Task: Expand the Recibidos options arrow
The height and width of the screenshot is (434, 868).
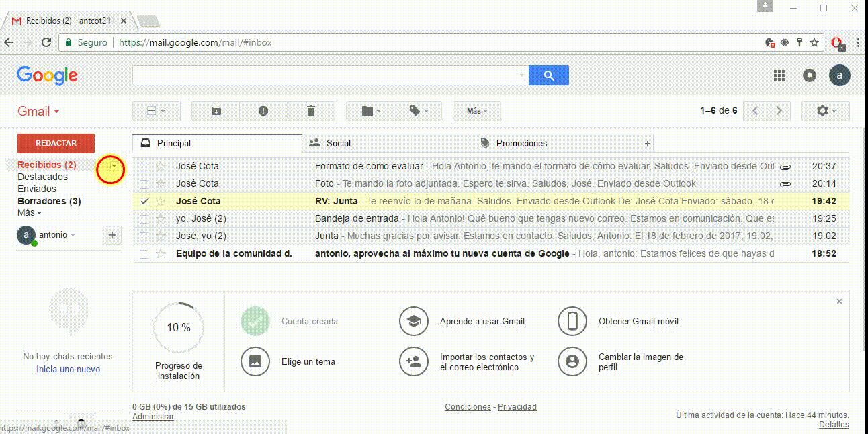Action: [114, 165]
